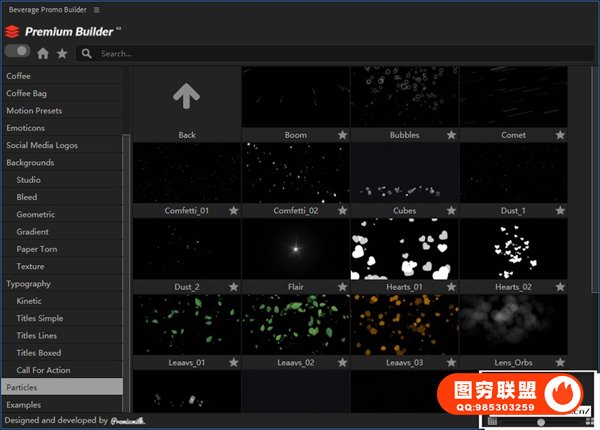Select the Particles category in sidebar
The width and height of the screenshot is (600, 430).
pos(22,387)
